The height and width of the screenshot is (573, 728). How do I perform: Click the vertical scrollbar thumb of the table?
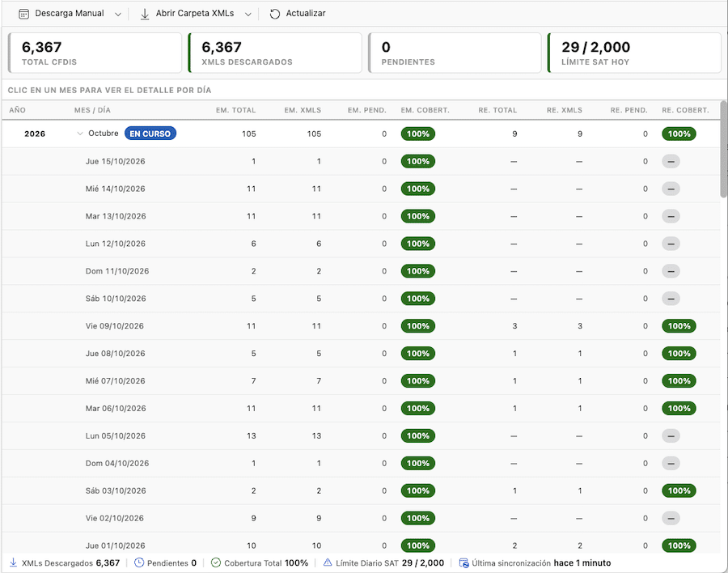click(x=724, y=150)
